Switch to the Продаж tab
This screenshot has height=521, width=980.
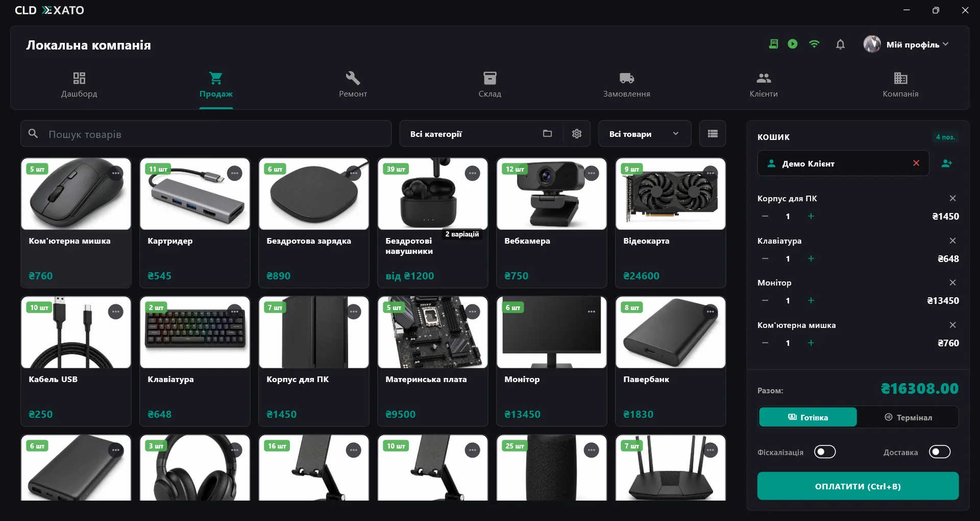click(216, 85)
